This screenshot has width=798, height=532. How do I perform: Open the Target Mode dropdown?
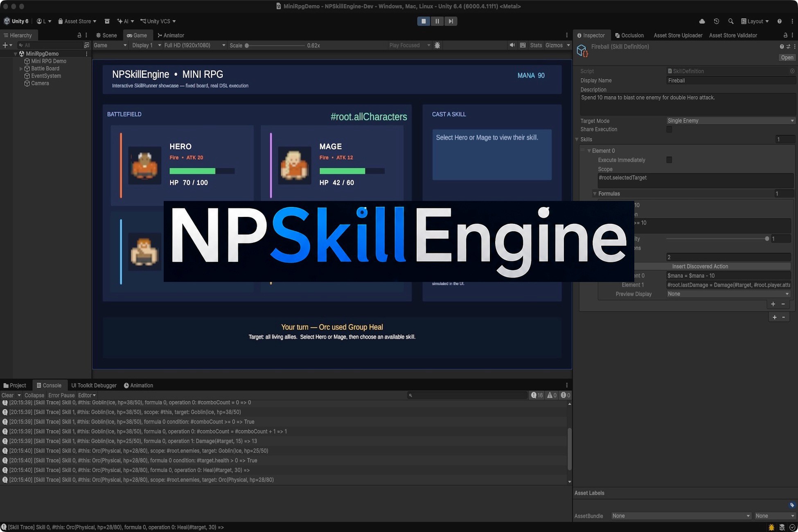(730, 121)
